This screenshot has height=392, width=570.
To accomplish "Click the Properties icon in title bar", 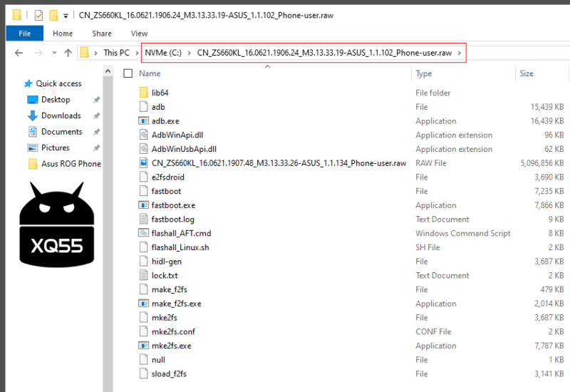I will point(38,14).
